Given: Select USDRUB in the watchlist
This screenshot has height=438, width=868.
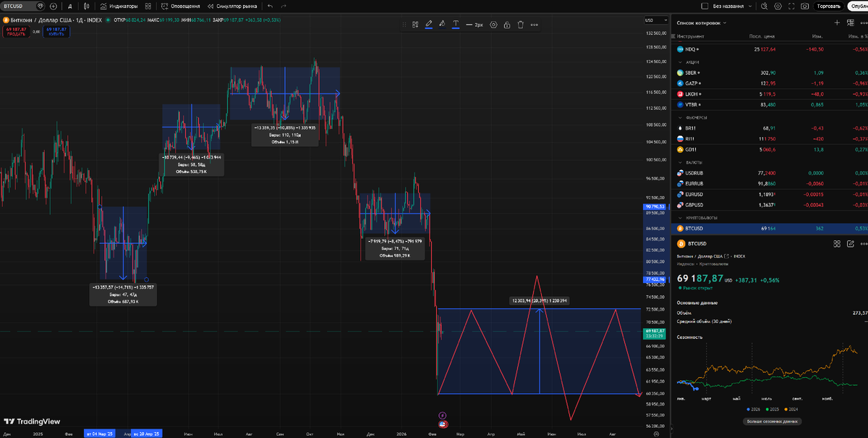Looking at the screenshot, I should click(x=770, y=173).
